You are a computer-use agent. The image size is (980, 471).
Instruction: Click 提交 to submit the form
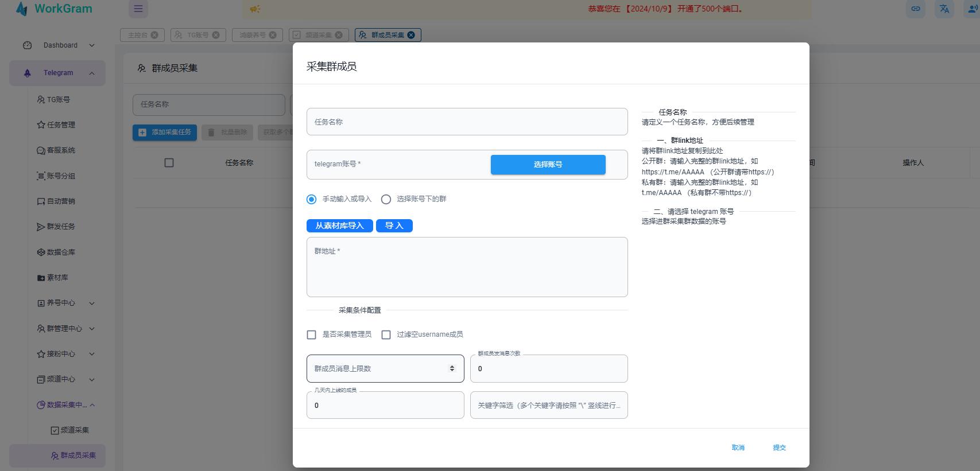(x=779, y=447)
